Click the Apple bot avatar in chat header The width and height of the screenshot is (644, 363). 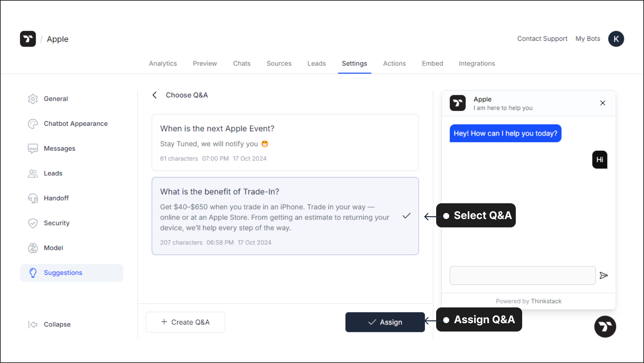tap(458, 103)
